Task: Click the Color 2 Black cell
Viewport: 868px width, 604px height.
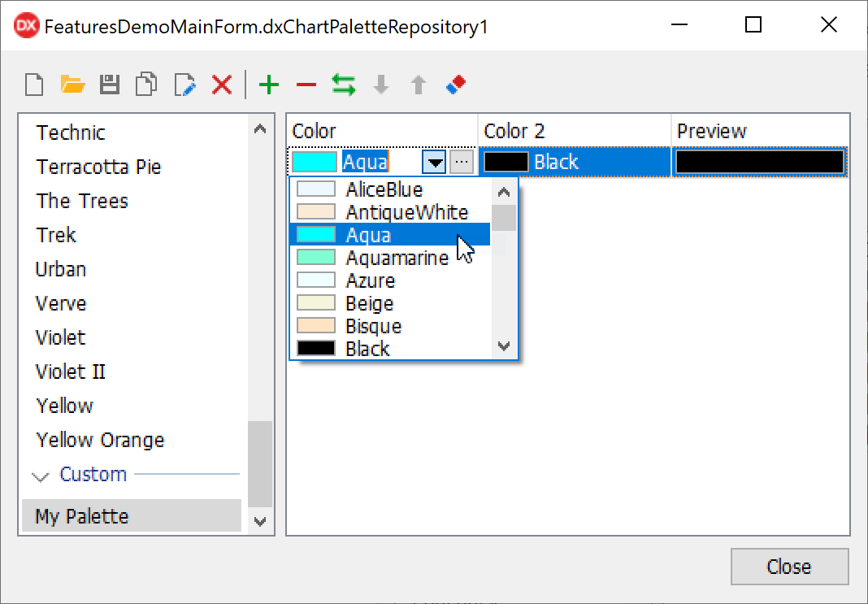Action: pyautogui.click(x=574, y=162)
